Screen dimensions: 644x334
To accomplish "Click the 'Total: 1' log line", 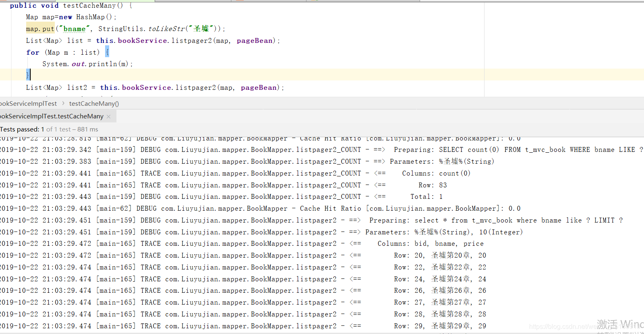I will pos(222,197).
